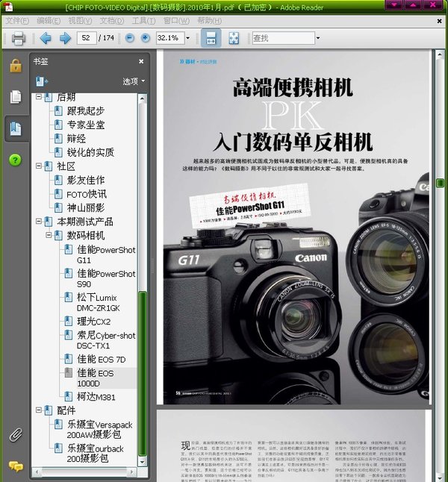Click the 查找 search input field
The width and height of the screenshot is (448, 482).
click(281, 38)
